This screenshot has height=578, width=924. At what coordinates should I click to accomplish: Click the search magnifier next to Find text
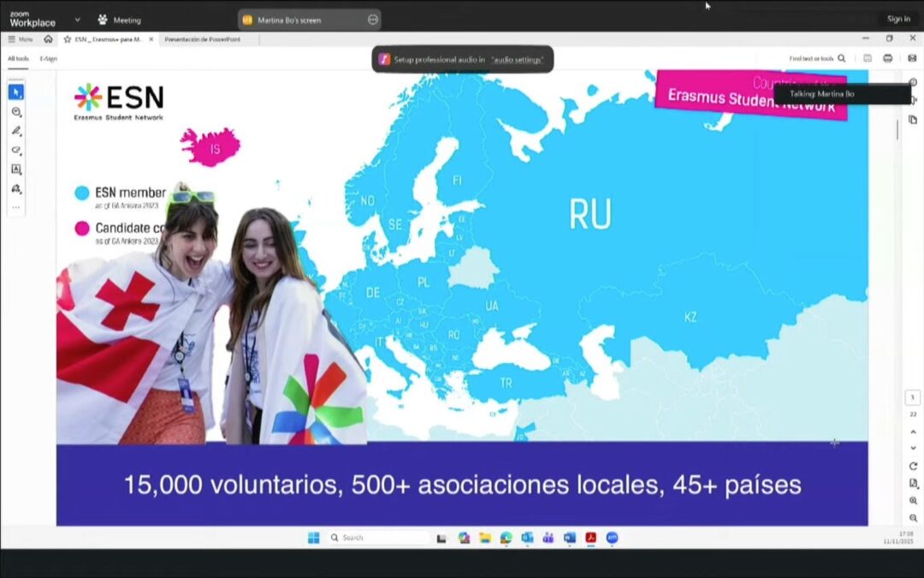(x=842, y=58)
